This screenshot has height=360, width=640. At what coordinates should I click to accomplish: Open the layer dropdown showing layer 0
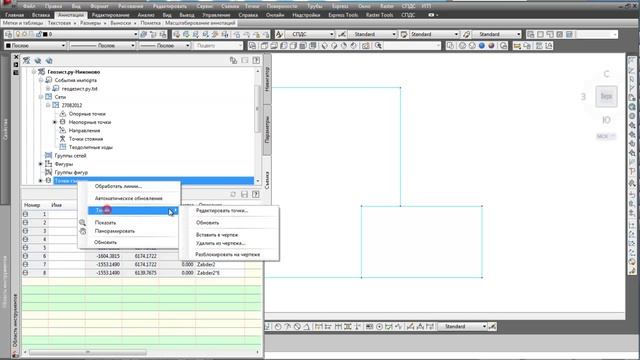click(x=136, y=34)
